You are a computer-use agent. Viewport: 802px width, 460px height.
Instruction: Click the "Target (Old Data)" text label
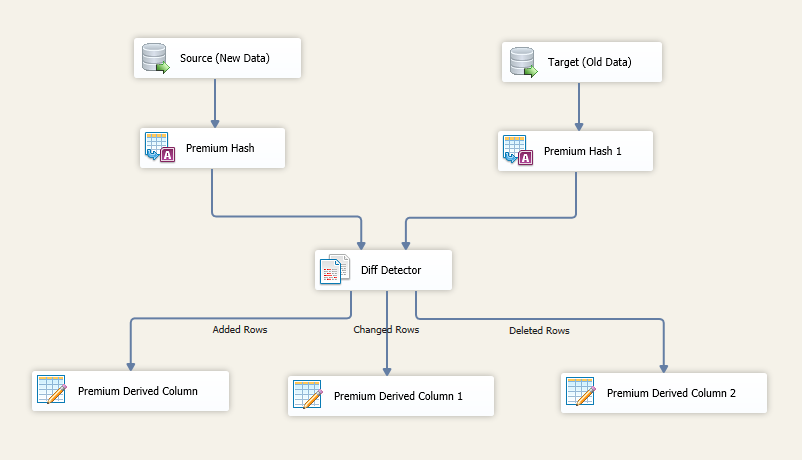click(x=590, y=63)
